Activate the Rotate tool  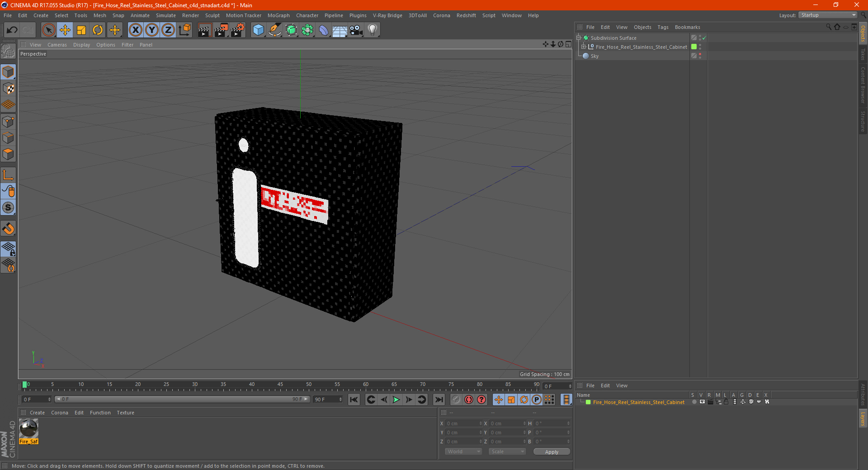tap(98, 30)
